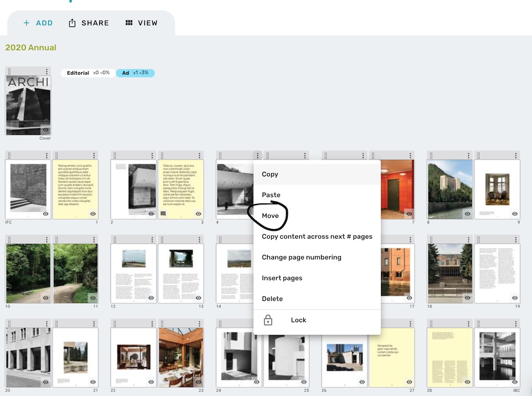Toggle visibility eye on page 7
The width and height of the screenshot is (532, 396).
[408, 213]
